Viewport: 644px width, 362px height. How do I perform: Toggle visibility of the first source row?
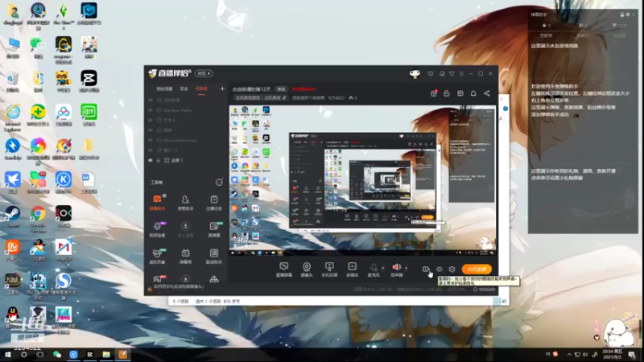151,100
